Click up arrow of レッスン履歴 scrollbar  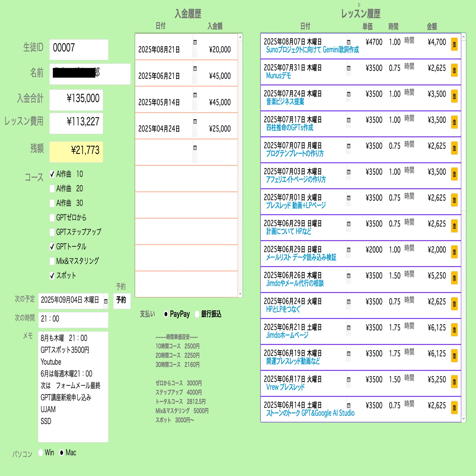click(x=463, y=37)
